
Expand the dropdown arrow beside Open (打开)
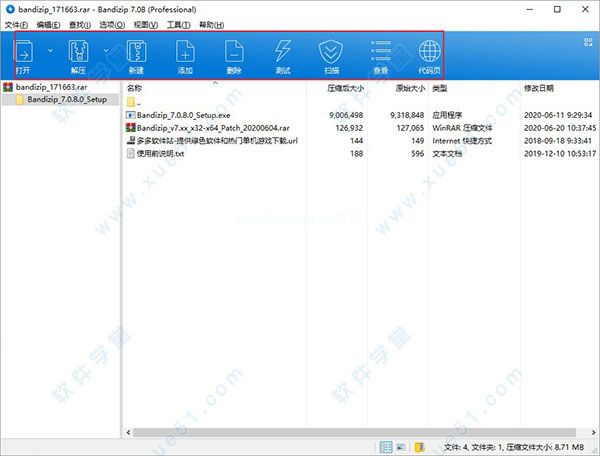tap(50, 48)
